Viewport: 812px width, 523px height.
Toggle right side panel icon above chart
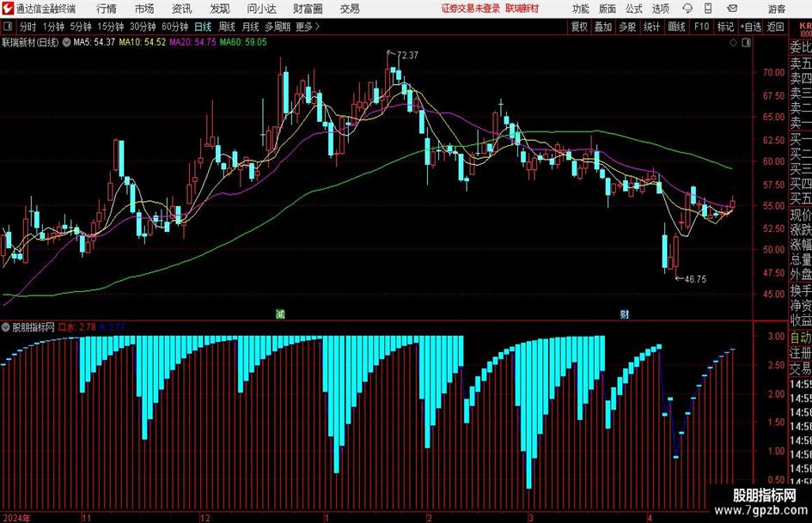pos(746,43)
